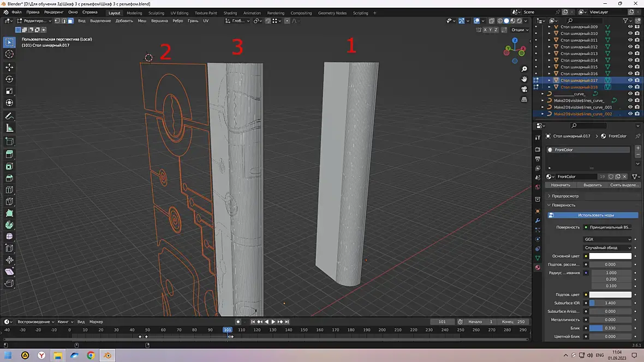Switch to face select mode
Image resolution: width=644 pixels, height=362 pixels.
coord(70,21)
